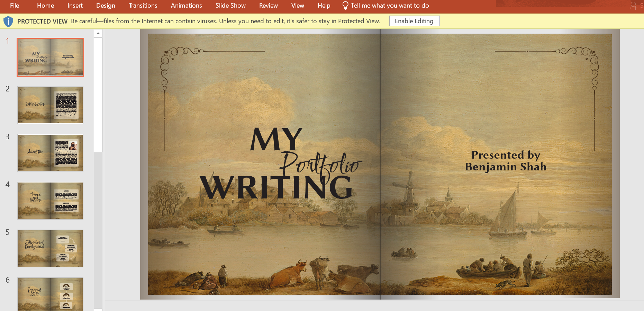Click the Enable Editing button
The height and width of the screenshot is (311, 644).
(414, 21)
